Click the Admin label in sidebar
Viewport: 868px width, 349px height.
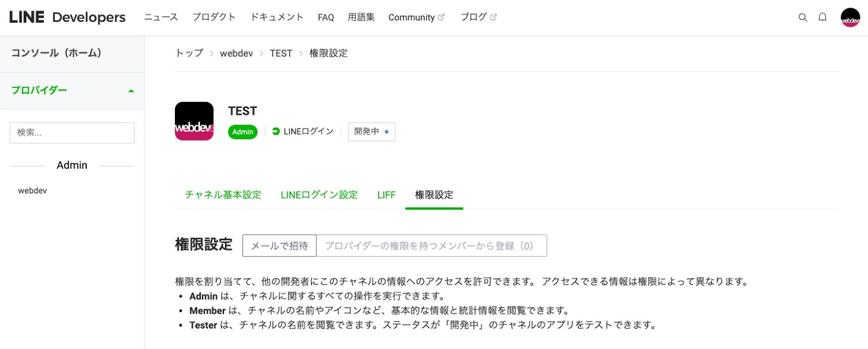tap(72, 166)
